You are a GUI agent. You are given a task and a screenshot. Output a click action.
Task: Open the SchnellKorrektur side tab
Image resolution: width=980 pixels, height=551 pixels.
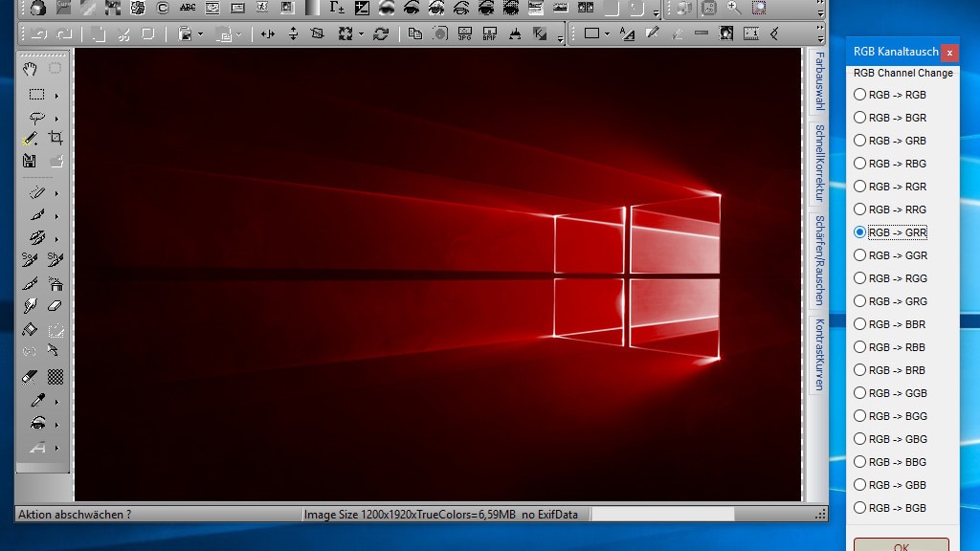coord(819,163)
